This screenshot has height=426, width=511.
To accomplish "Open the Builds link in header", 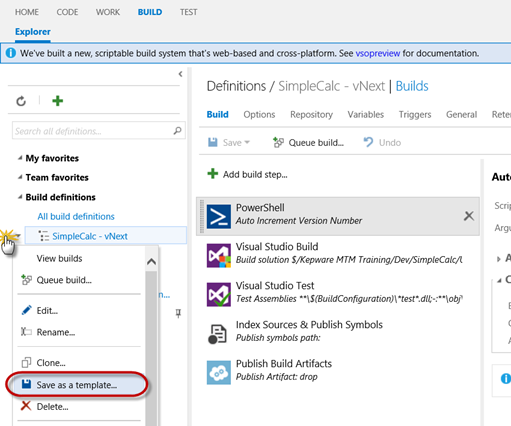I will pyautogui.click(x=412, y=86).
